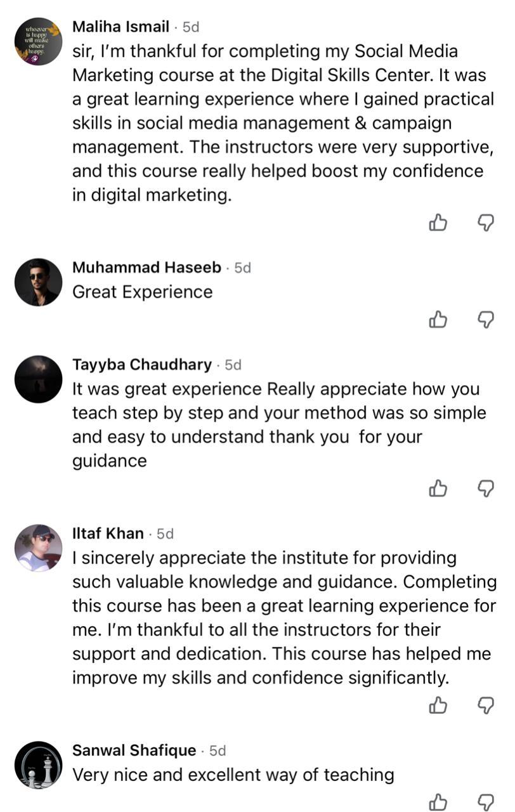Open Muhammad Haseeb's profile picture
Viewport: 515px width, 812px height.
(38, 282)
